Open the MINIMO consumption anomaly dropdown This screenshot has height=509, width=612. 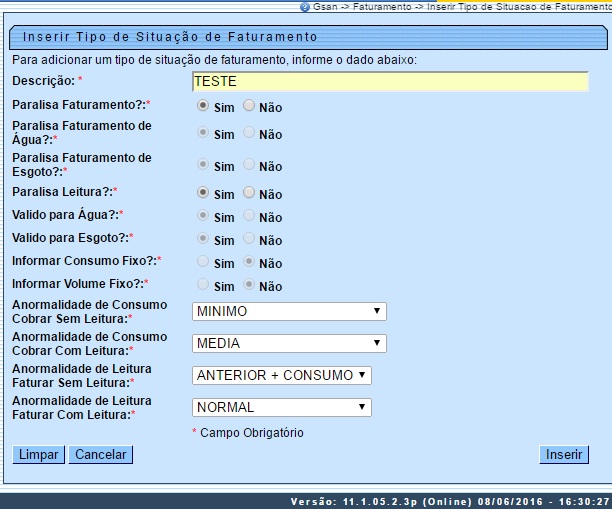pyautogui.click(x=289, y=311)
